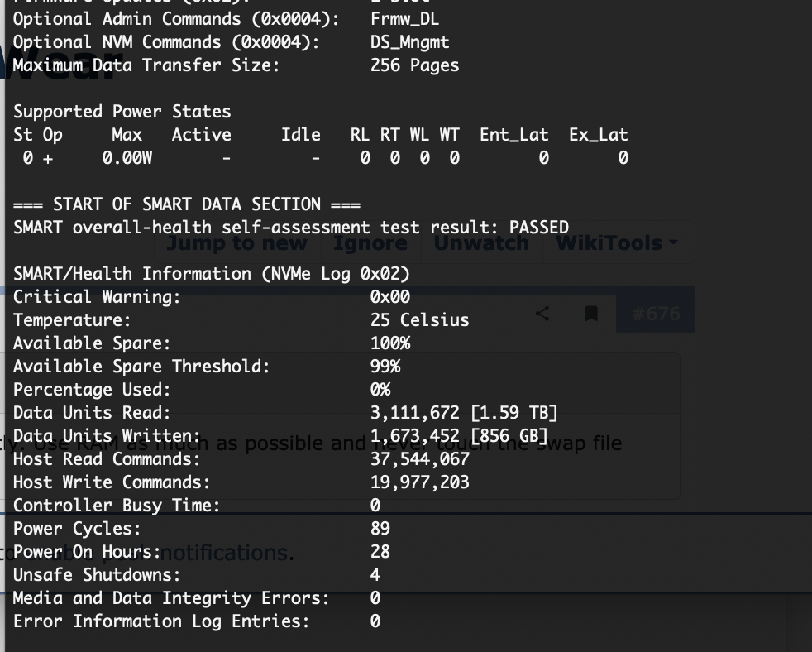Image resolution: width=812 pixels, height=652 pixels.
Task: Click the 'Ent_Lat' column header
Action: [513, 135]
